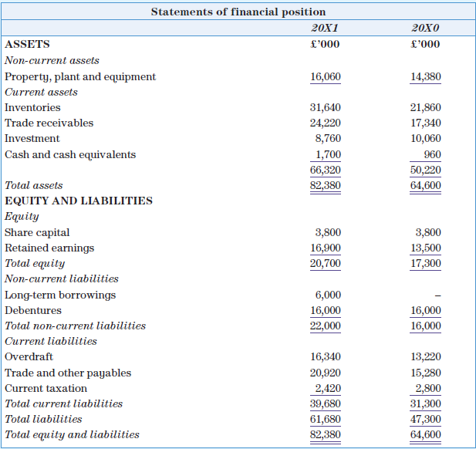Screen dimensions: 476x449
Task: Select the 20X1 Retained earnings value 16,900
Action: [x=325, y=248]
